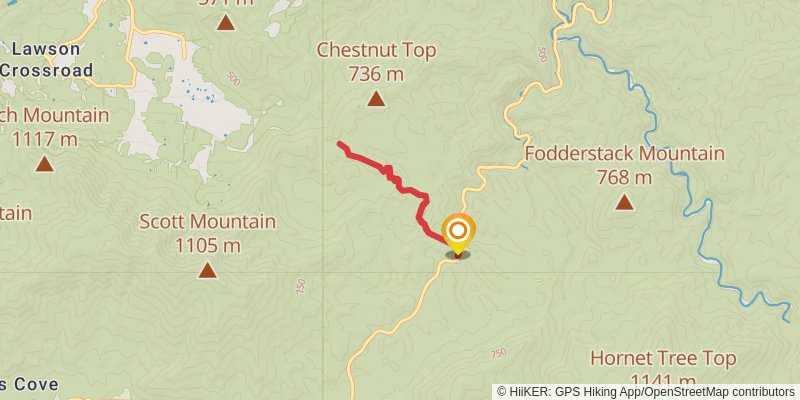Click the Scott Mountain 1105 m label

[x=208, y=234]
